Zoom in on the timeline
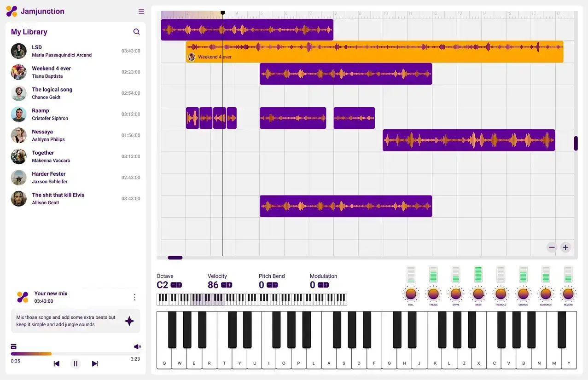Image resolution: width=588 pixels, height=380 pixels. tap(565, 247)
